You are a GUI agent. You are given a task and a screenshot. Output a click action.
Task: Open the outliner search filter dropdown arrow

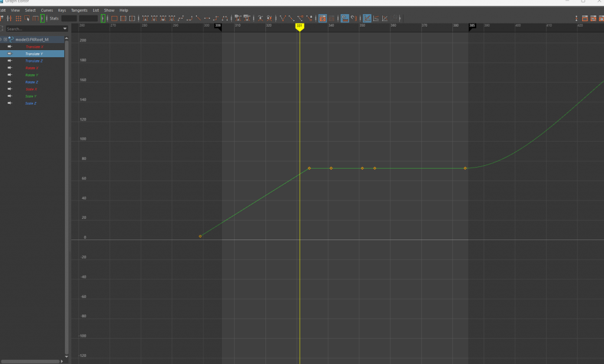point(65,28)
